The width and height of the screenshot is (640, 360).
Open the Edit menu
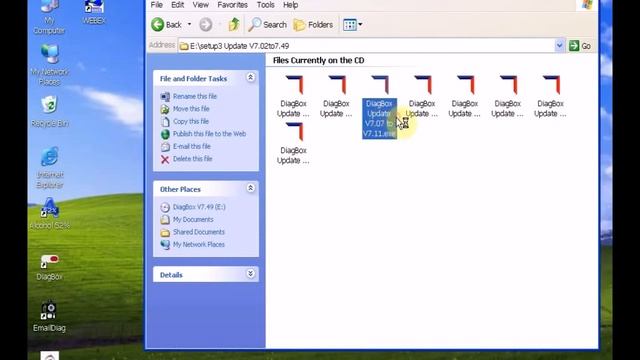click(x=177, y=5)
